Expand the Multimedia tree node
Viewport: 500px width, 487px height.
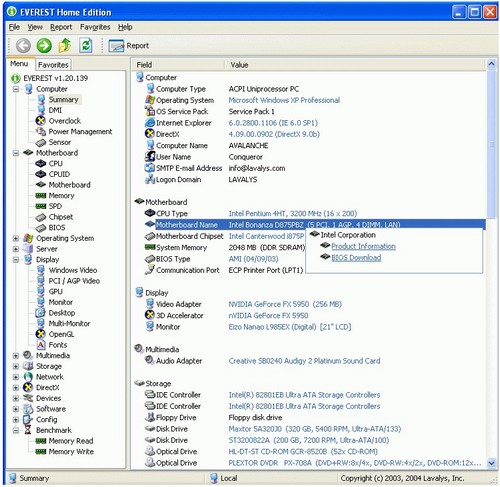click(16, 356)
